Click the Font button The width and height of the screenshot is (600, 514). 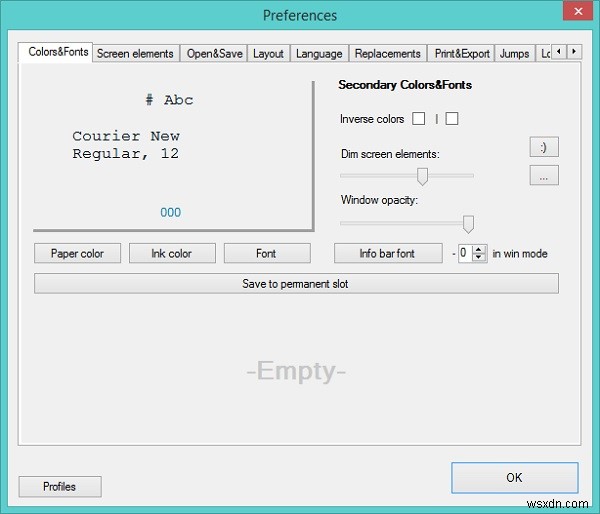[267, 253]
